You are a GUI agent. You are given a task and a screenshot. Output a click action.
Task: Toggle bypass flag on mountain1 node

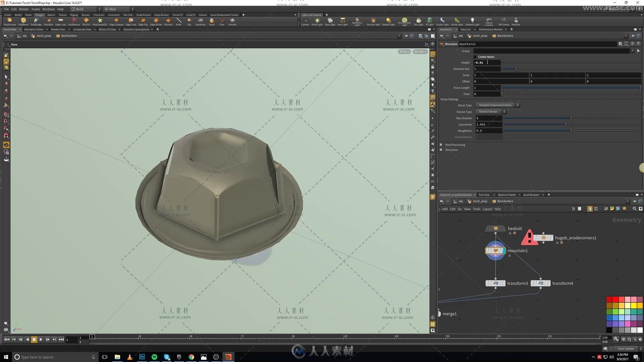tap(487, 251)
